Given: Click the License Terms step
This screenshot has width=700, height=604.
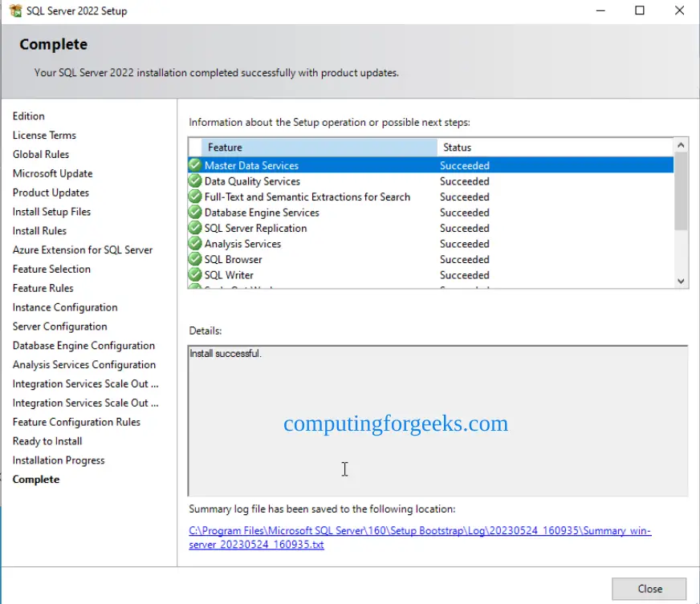Looking at the screenshot, I should 44,136.
